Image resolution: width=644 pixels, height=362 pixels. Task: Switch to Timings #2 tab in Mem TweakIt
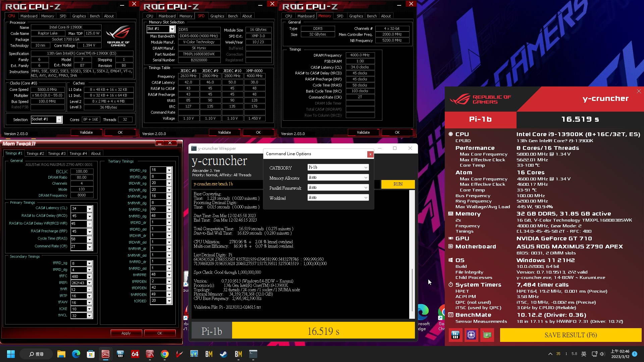point(35,154)
